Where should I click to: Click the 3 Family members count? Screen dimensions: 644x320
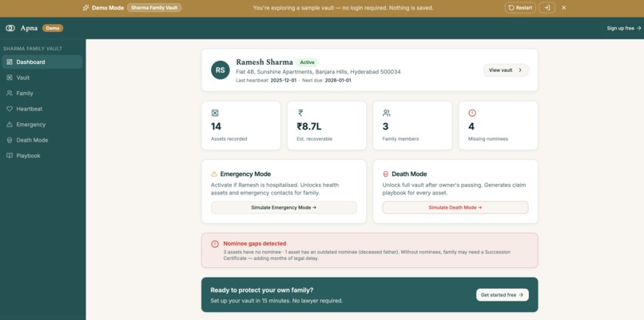385,126
